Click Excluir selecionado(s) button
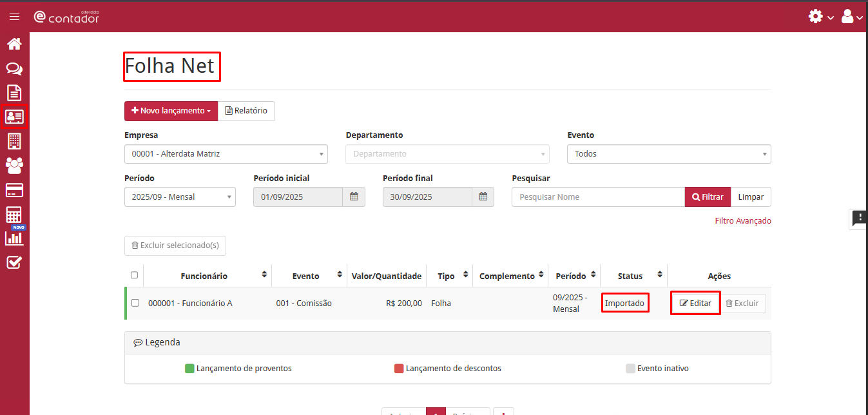The height and width of the screenshot is (415, 868). tap(175, 246)
